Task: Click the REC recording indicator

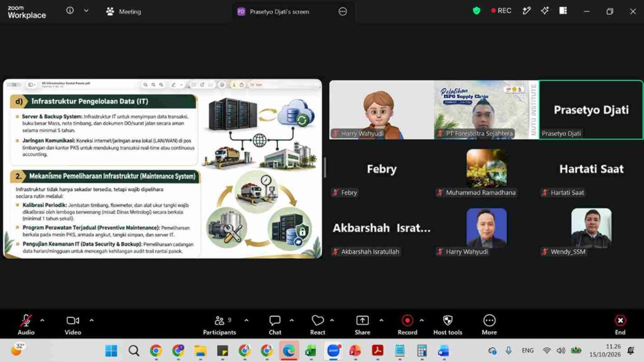Action: [501, 11]
